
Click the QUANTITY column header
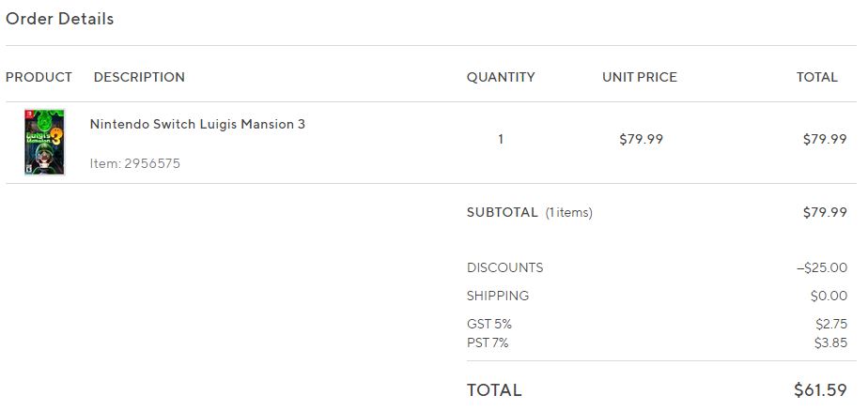(x=501, y=77)
